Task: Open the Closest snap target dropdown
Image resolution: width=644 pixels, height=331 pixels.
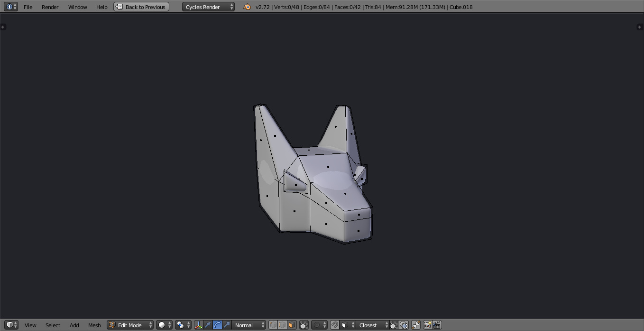Action: [x=373, y=325]
